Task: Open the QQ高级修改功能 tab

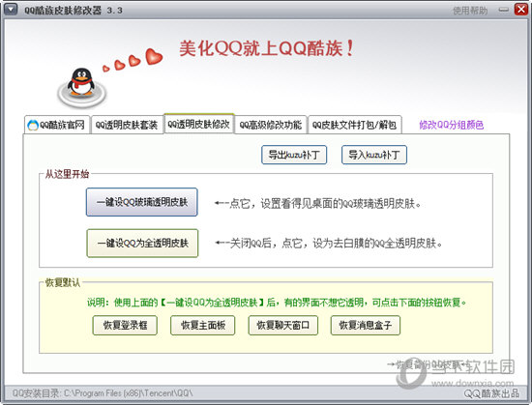Action: [271, 125]
